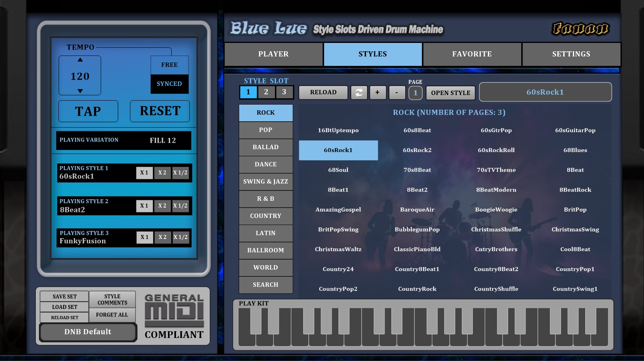Image resolution: width=644 pixels, height=361 pixels.
Task: Click the Fanan logo
Action: pos(580,29)
